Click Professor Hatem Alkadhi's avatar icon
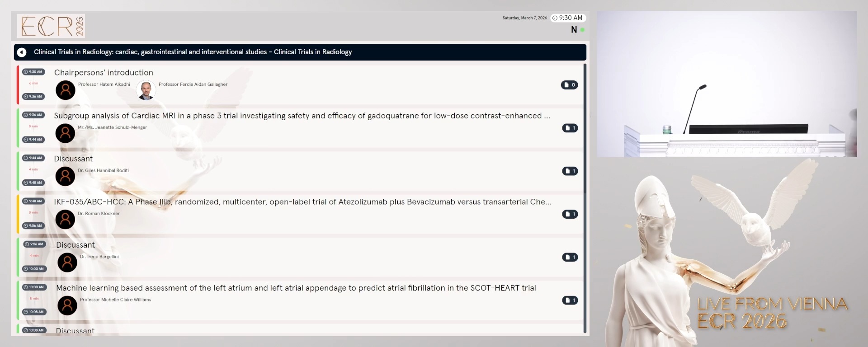The height and width of the screenshot is (347, 868). [66, 90]
